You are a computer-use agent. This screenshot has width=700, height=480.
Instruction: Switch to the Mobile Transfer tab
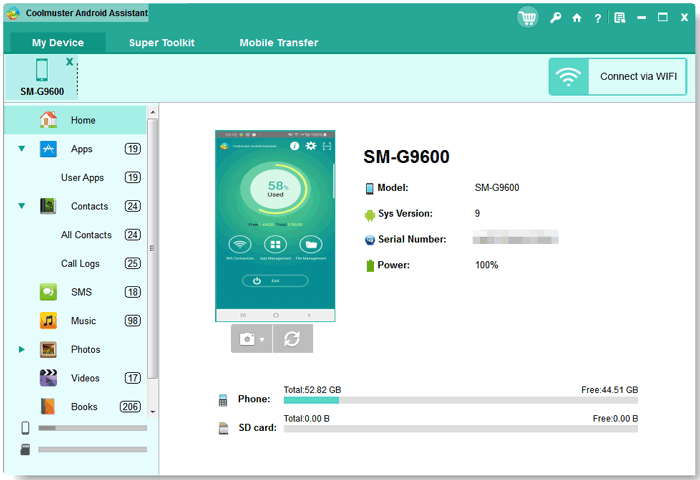278,43
